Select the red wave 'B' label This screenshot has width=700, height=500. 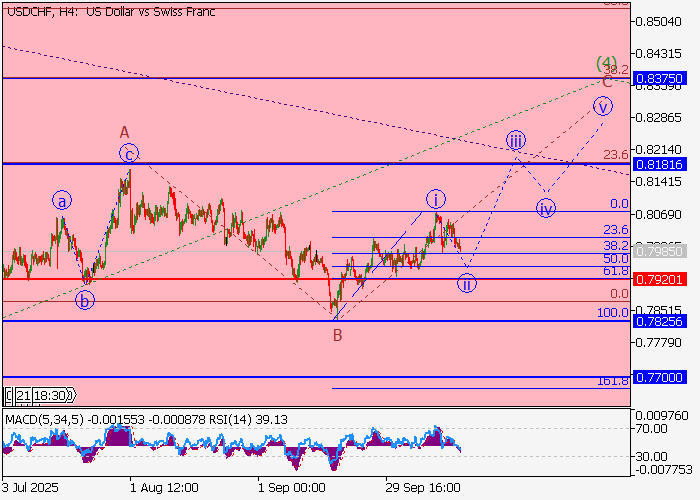point(338,335)
